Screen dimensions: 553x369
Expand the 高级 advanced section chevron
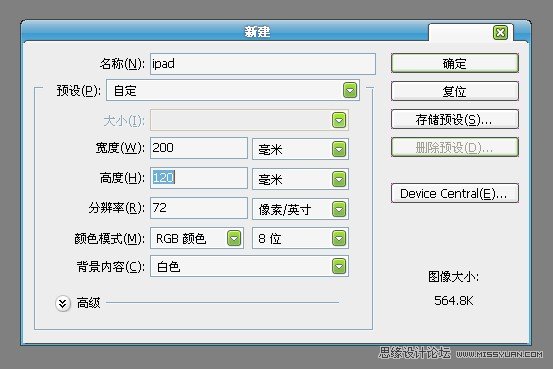coord(63,303)
